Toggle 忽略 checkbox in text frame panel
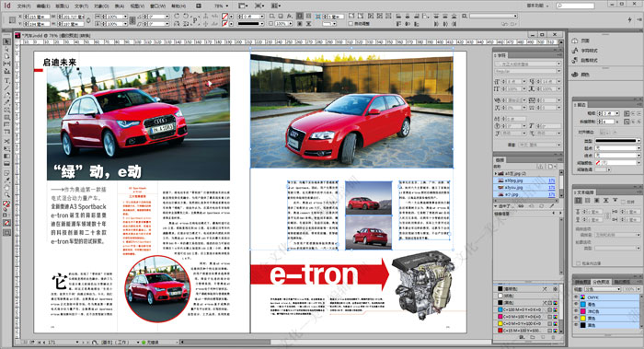The image size is (644, 349). (x=623, y=202)
